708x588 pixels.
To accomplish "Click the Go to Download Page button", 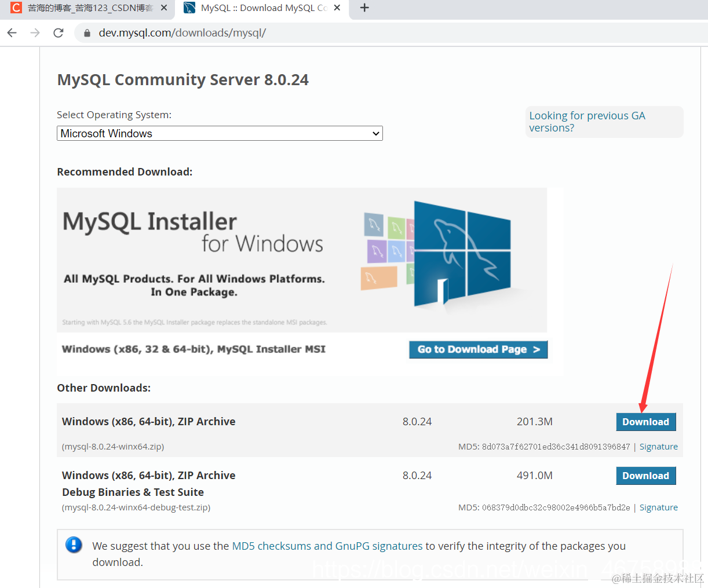I will coord(478,349).
